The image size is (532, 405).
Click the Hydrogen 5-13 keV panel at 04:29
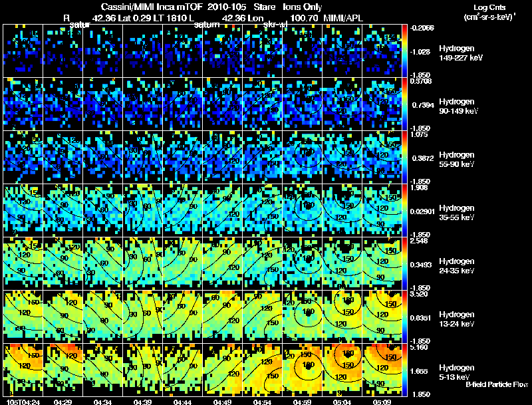63,370
